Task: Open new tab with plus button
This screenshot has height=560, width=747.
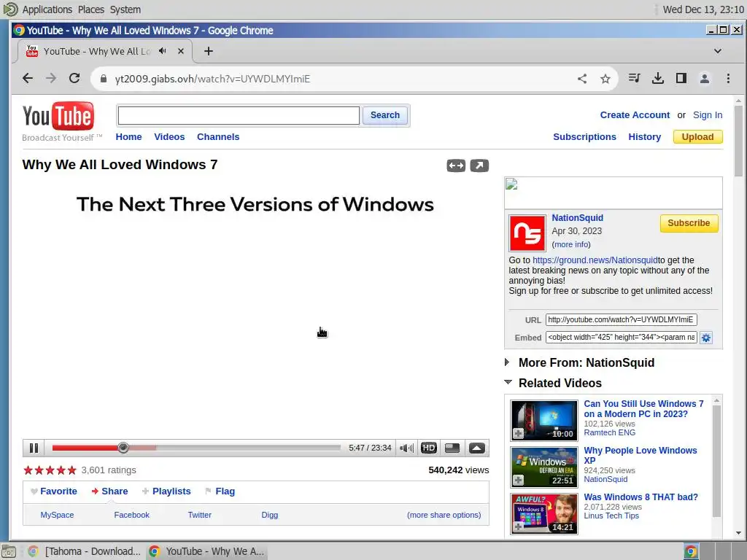Action: tap(209, 51)
